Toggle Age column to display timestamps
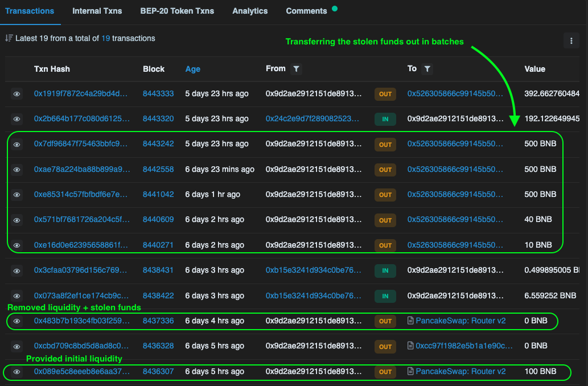588x386 pixels. tap(192, 69)
